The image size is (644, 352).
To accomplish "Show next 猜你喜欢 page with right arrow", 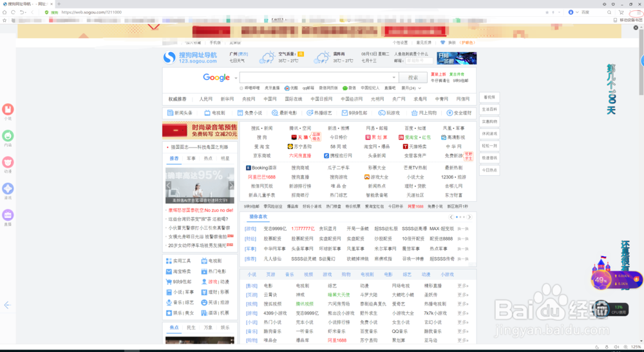I will (469, 217).
